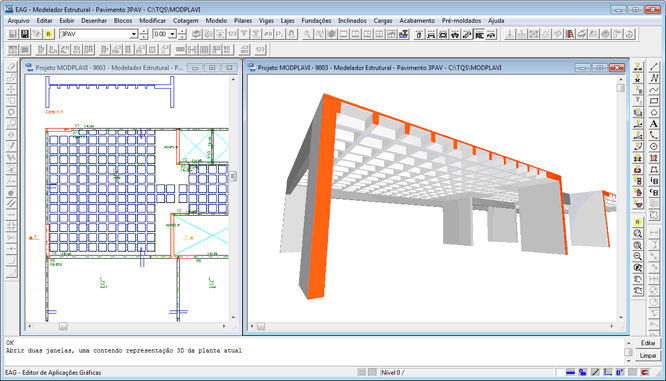
Task: Click the yellow R icon in right palette
Action: click(x=638, y=222)
